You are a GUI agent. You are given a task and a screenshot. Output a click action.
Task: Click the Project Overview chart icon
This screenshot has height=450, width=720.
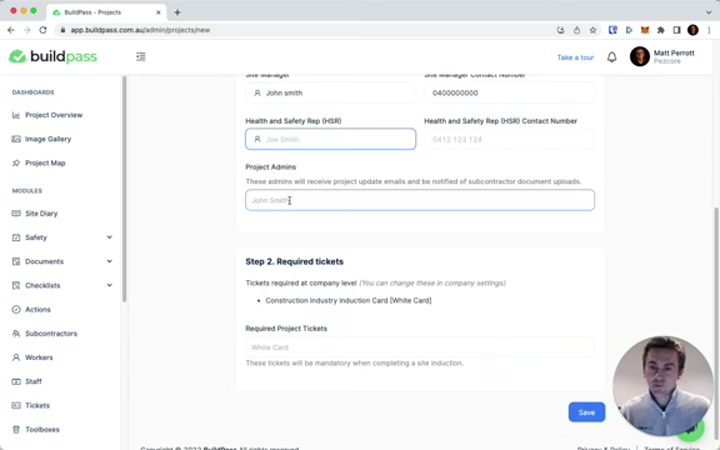point(16,115)
